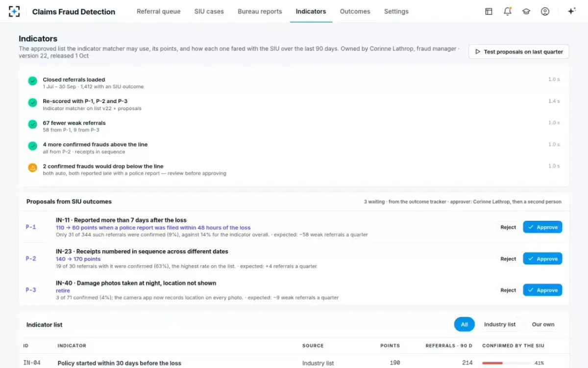Click the P-1 proposal ID
Image resolution: width=588 pixels, height=368 pixels.
(x=31, y=227)
